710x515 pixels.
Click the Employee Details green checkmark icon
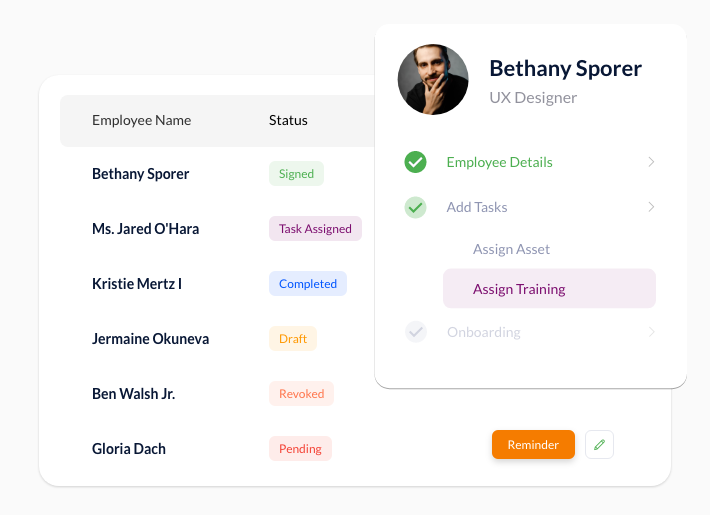[x=415, y=162]
